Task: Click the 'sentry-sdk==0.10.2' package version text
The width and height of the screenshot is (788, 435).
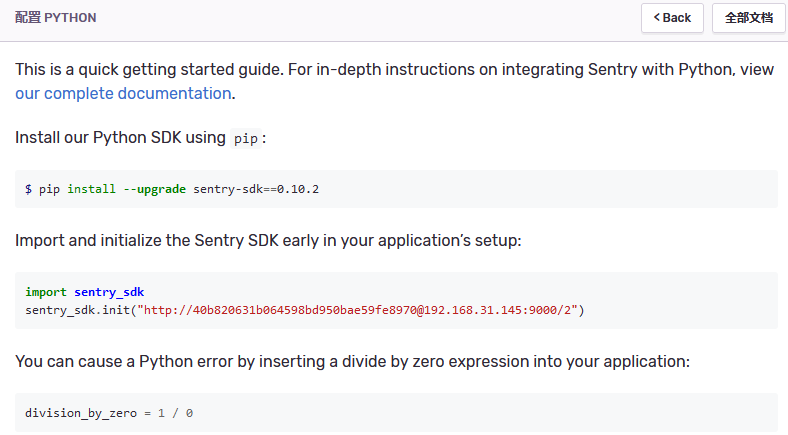Action: (x=255, y=189)
